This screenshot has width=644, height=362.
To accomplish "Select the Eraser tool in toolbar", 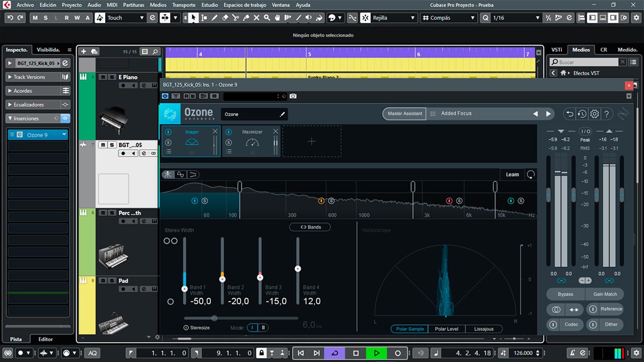I will pos(225,18).
